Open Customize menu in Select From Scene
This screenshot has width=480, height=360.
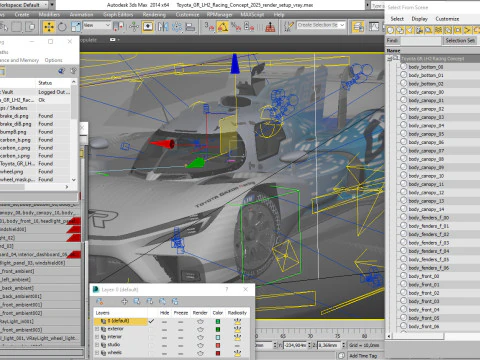coord(447,19)
